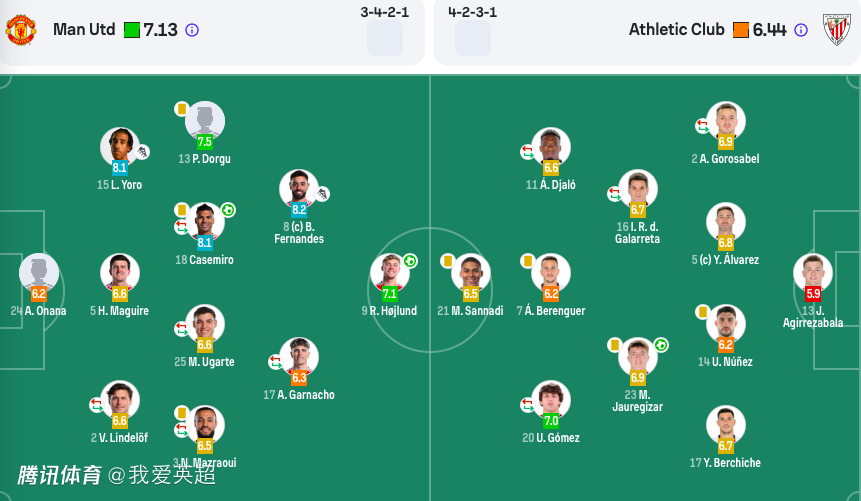This screenshot has width=861, height=501.
Task: Select the 3-4-2-1 formation label
Action: [385, 12]
